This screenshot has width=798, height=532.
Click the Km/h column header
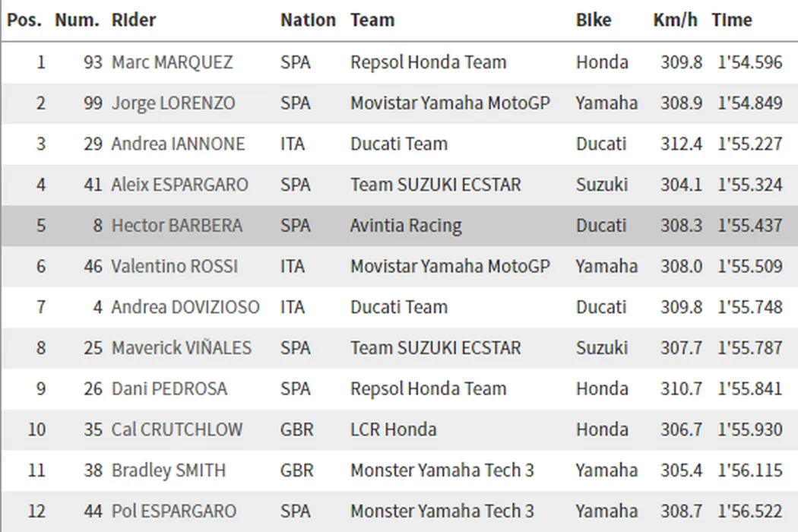(x=675, y=21)
